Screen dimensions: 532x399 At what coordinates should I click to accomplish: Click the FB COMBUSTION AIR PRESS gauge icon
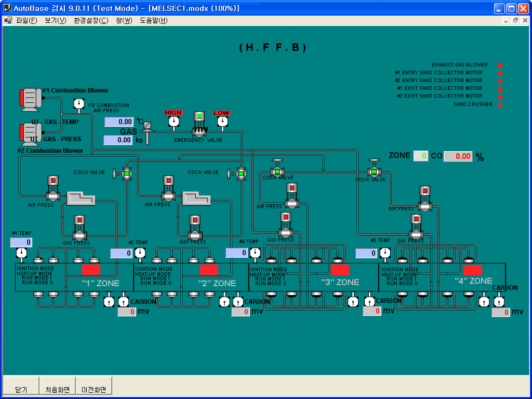tap(78, 104)
